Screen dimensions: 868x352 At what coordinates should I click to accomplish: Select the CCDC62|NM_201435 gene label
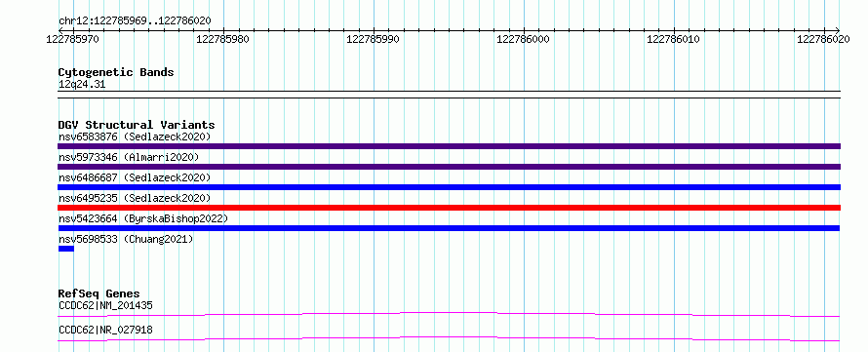pyautogui.click(x=105, y=305)
